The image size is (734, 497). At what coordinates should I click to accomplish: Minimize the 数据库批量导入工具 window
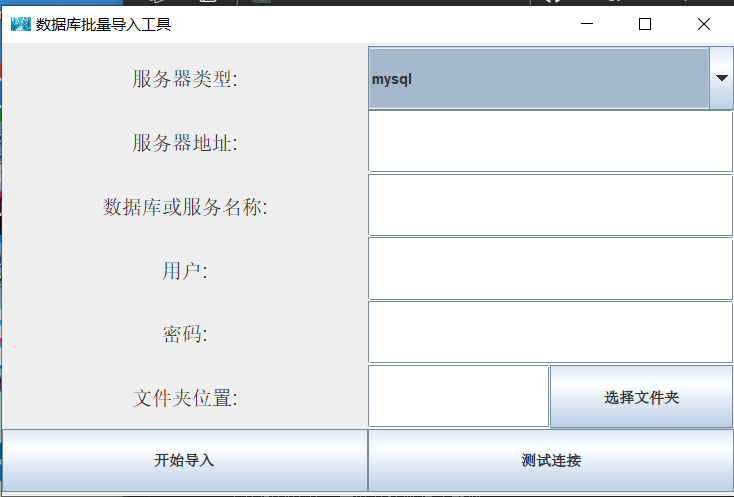(x=587, y=24)
